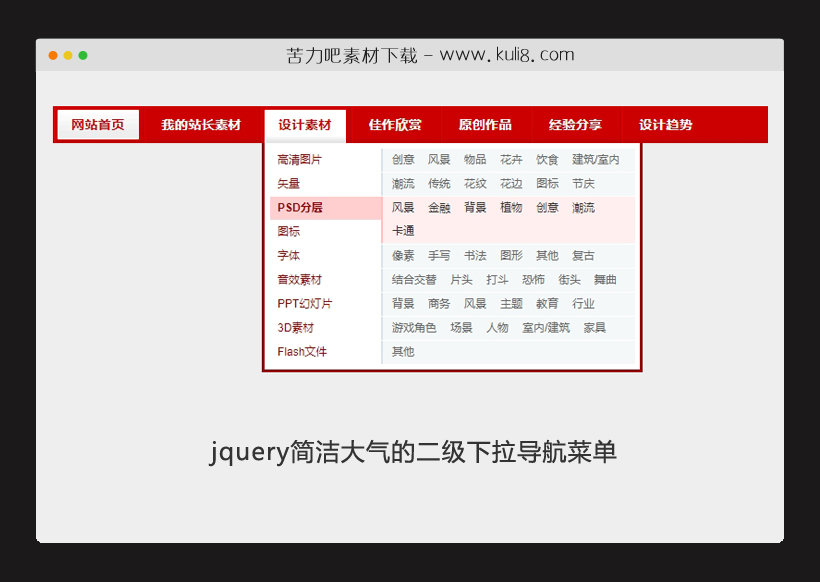The image size is (820, 582).
Task: Open the 图标 submenu entry
Action: click(289, 231)
